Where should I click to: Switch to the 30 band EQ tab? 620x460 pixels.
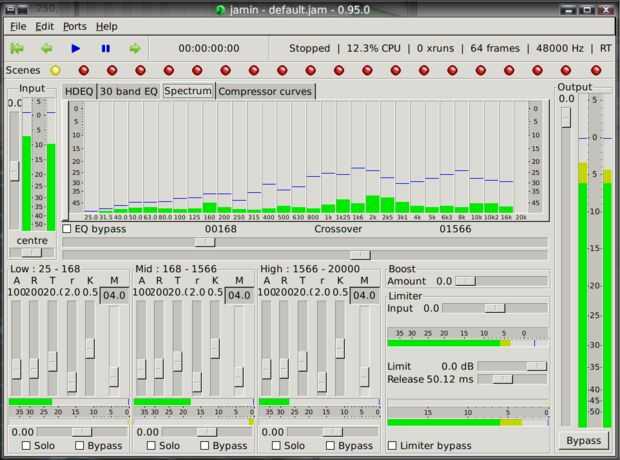tap(129, 91)
